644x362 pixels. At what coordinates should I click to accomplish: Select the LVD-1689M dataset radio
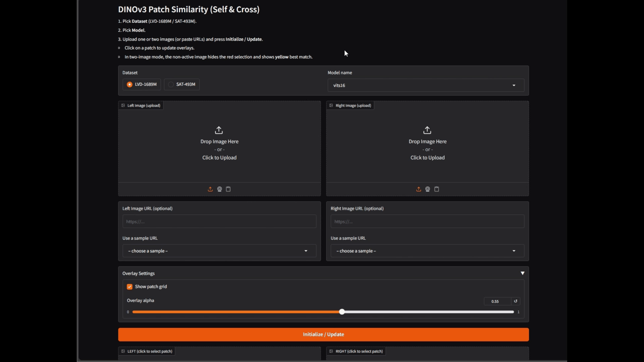click(130, 84)
